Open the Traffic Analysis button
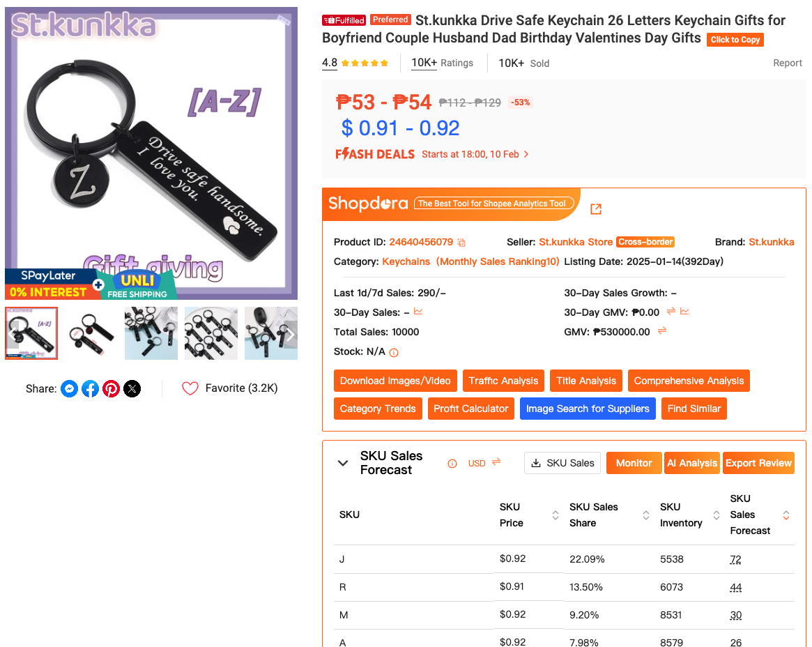 pos(503,381)
